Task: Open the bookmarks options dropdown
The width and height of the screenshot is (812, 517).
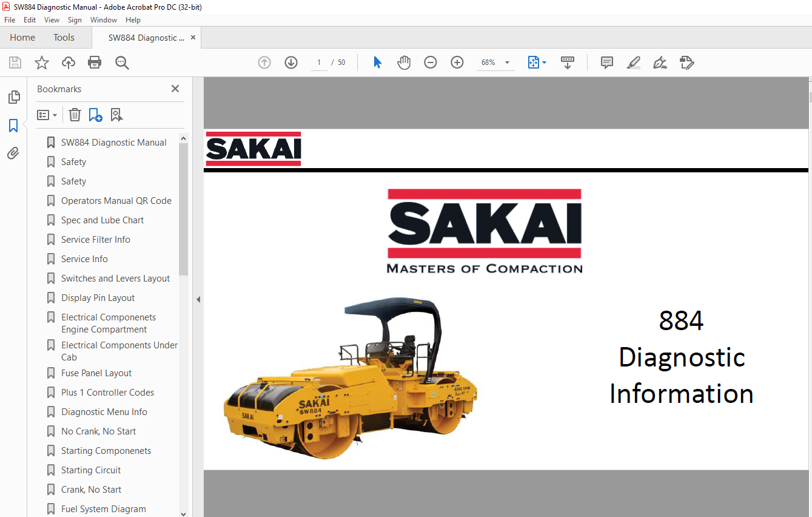Action: pos(47,115)
